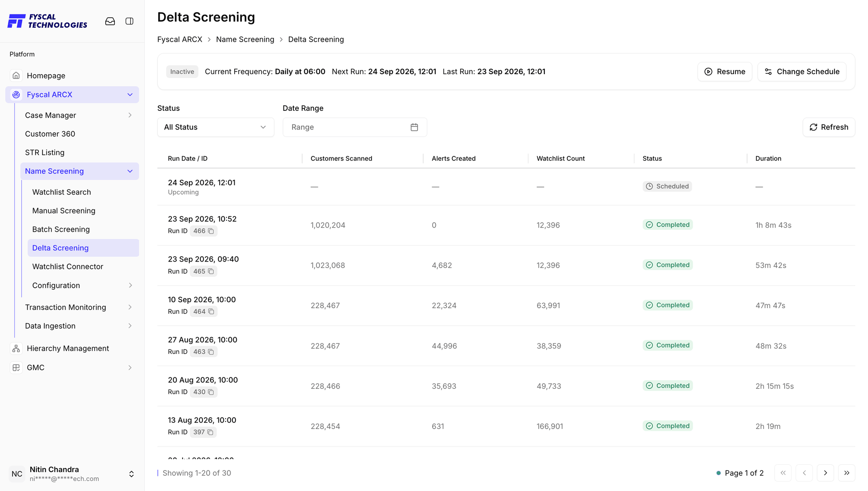Viewport: 868px width, 491px height.
Task: Click Delta Screening breadcrumb
Action: point(316,39)
